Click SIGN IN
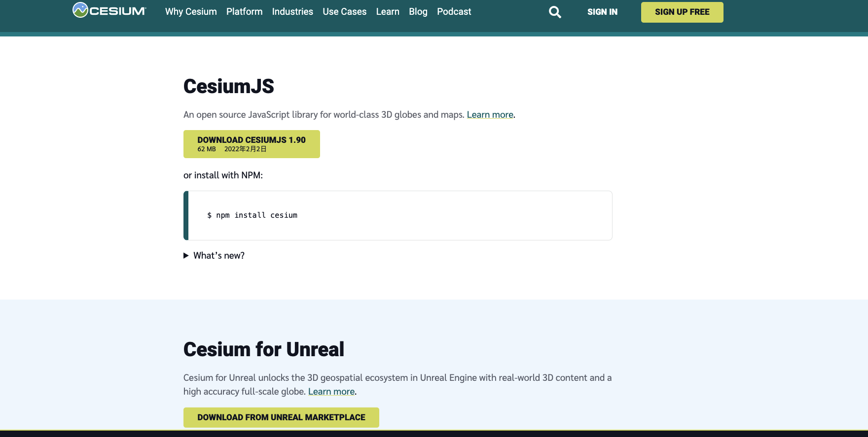 click(602, 12)
